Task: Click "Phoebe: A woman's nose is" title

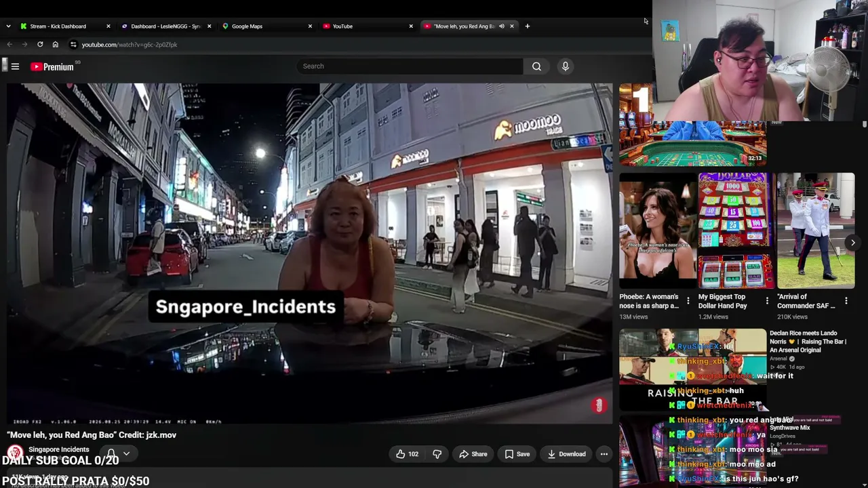Action: coord(648,301)
